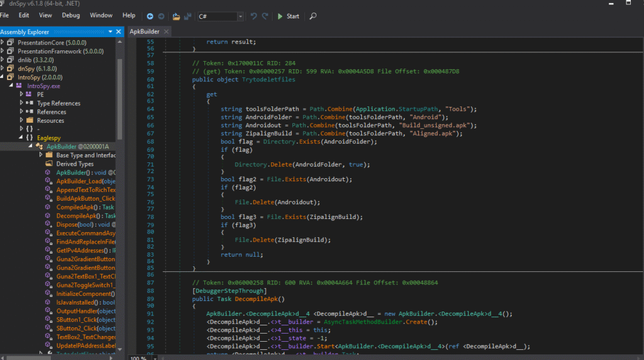Select InitializeComponent() method
The image size is (644, 360).
pyautogui.click(x=86, y=294)
